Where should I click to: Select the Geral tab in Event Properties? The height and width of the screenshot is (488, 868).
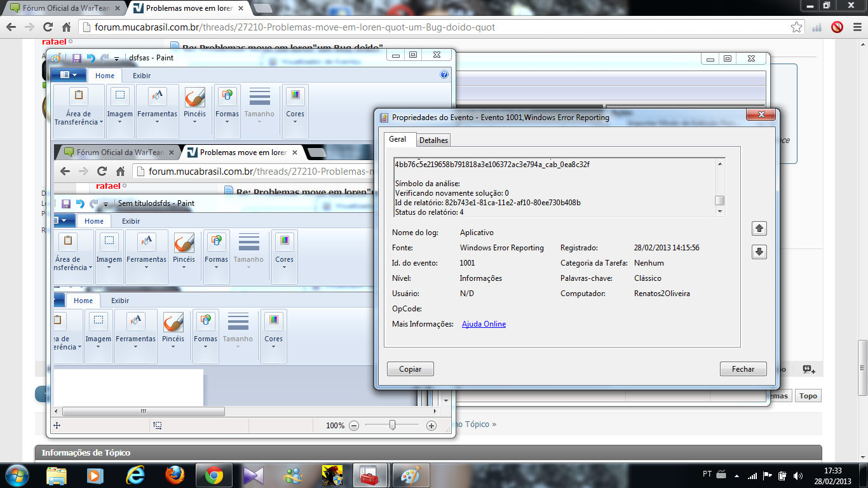(398, 139)
